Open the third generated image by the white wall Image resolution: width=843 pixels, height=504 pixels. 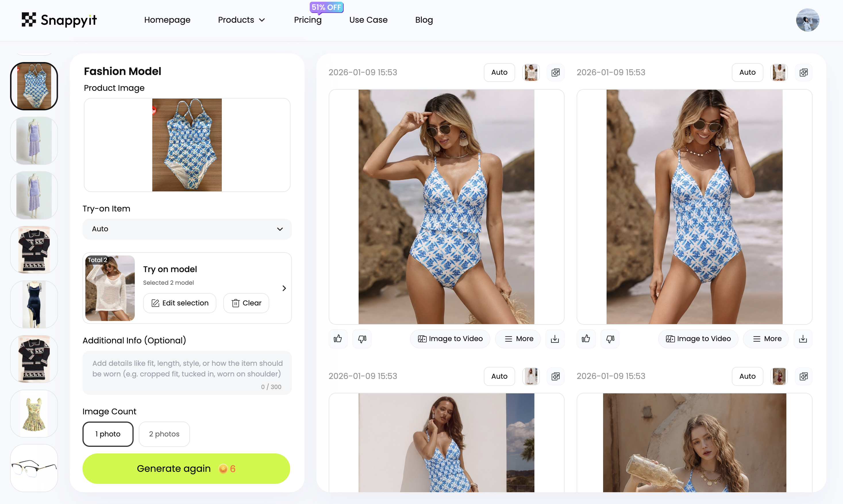point(446,443)
